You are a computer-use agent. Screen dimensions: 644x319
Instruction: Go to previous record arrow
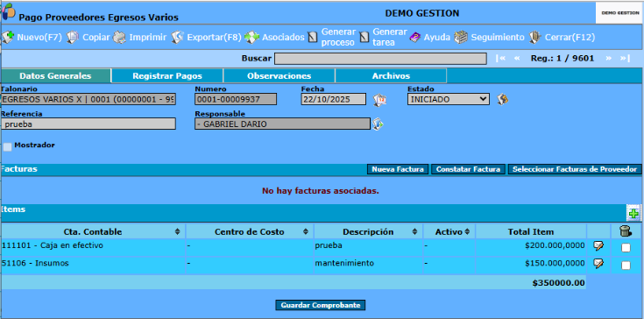click(x=517, y=59)
